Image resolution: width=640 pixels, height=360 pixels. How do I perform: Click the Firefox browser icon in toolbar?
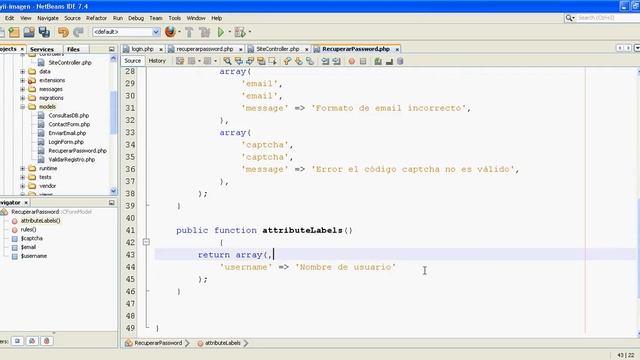click(x=170, y=31)
